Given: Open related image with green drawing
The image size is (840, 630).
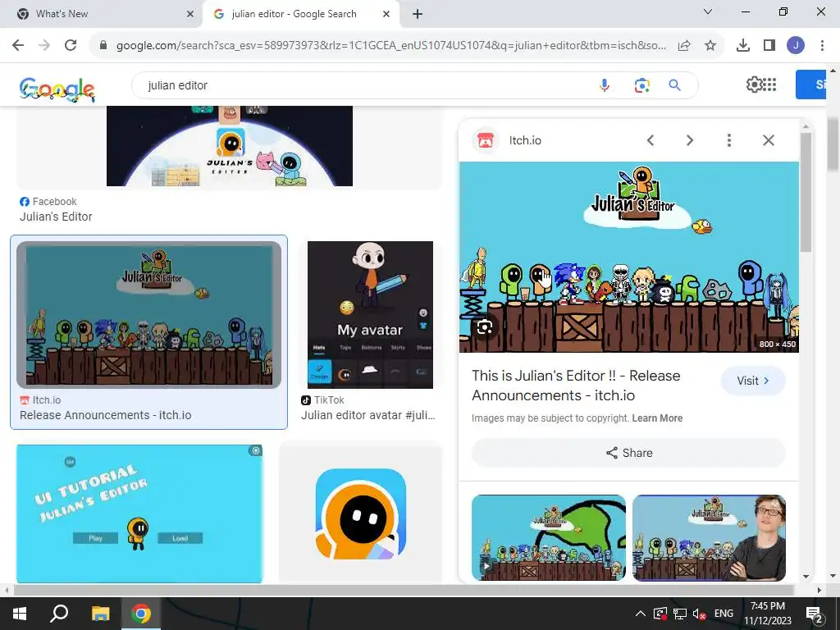Looking at the screenshot, I should (549, 538).
